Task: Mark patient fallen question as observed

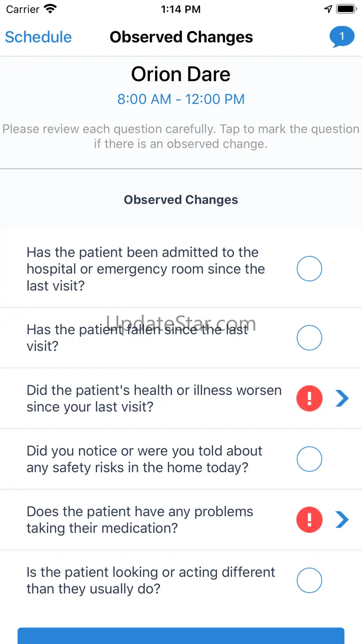Action: tap(309, 338)
